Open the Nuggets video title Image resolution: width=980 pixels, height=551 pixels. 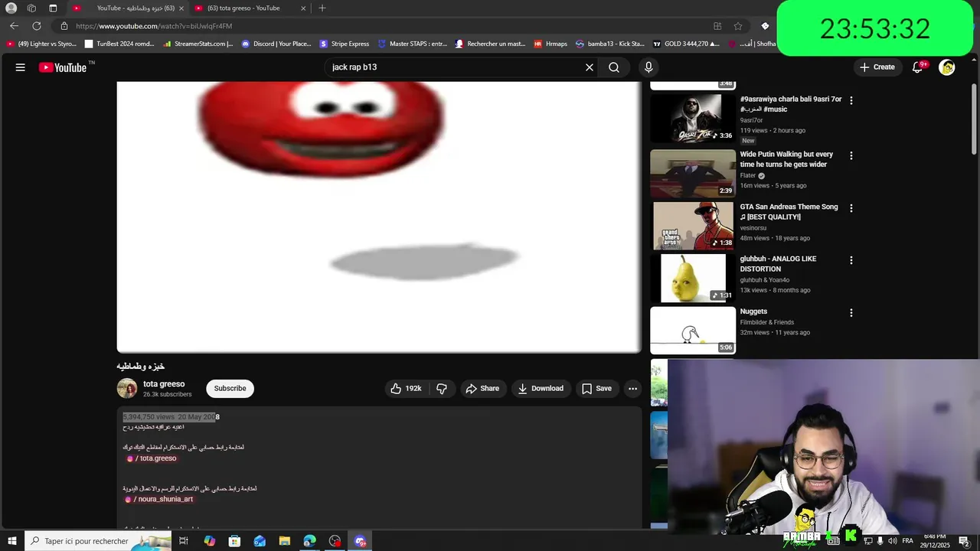coord(753,311)
